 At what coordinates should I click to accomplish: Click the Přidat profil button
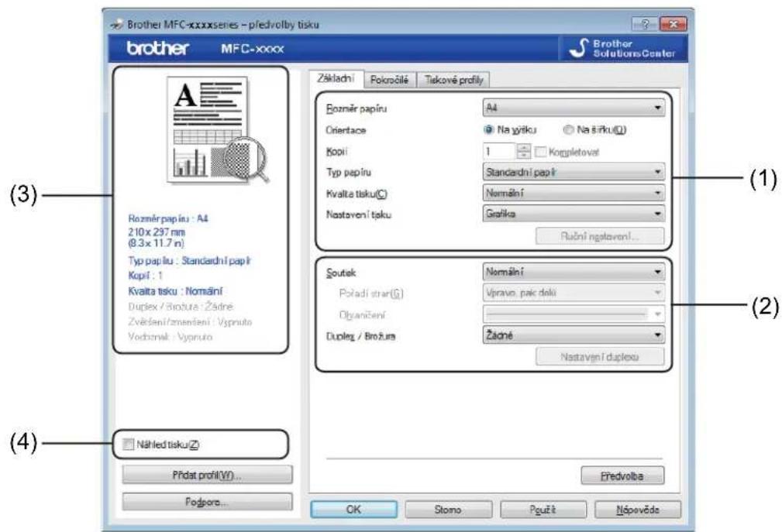coord(207,475)
